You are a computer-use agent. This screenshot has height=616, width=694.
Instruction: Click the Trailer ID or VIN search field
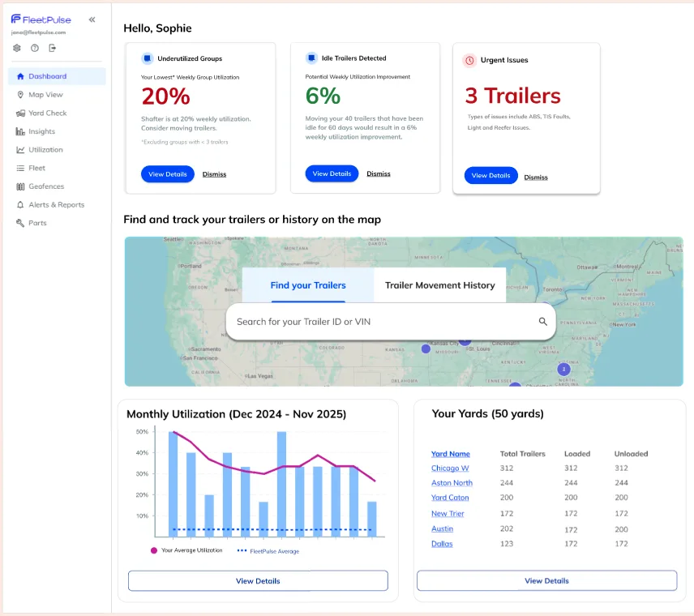(x=381, y=322)
